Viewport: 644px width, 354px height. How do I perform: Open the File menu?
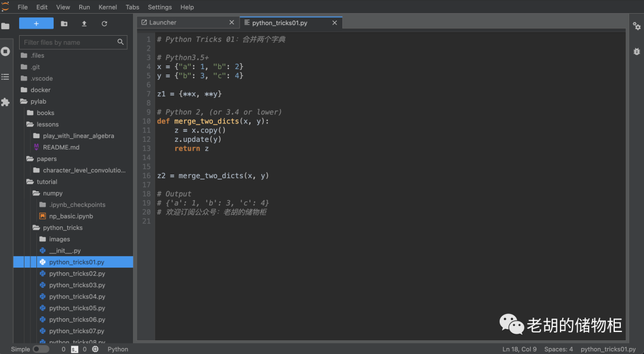(23, 7)
